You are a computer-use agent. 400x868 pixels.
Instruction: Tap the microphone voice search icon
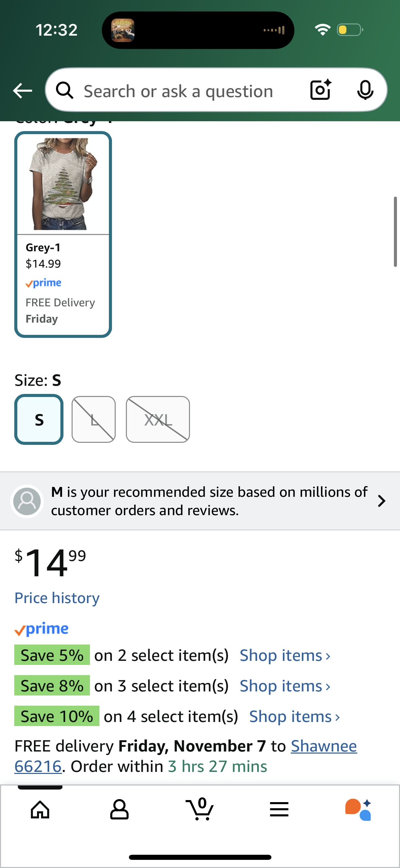click(x=365, y=90)
